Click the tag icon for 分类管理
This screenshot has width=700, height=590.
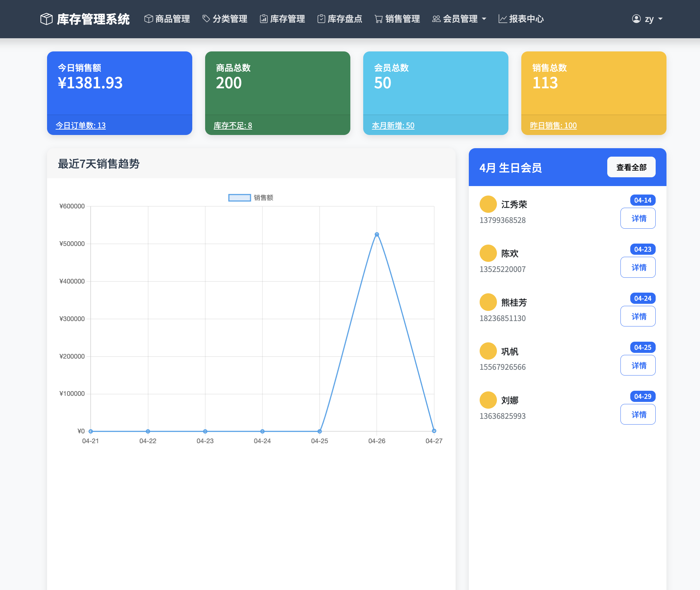[206, 19]
